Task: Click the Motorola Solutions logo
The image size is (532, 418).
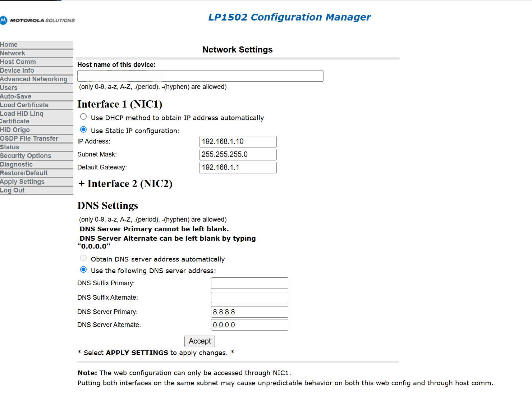Action: [37, 21]
